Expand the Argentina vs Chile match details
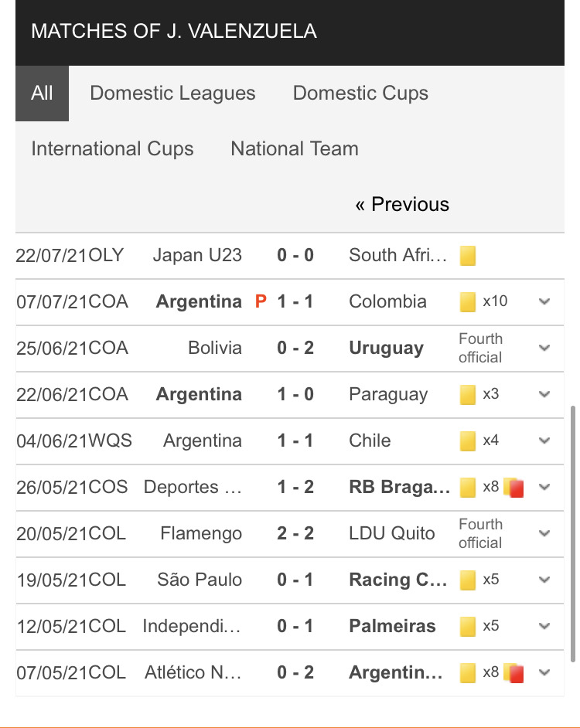The width and height of the screenshot is (580, 728). pos(544,441)
